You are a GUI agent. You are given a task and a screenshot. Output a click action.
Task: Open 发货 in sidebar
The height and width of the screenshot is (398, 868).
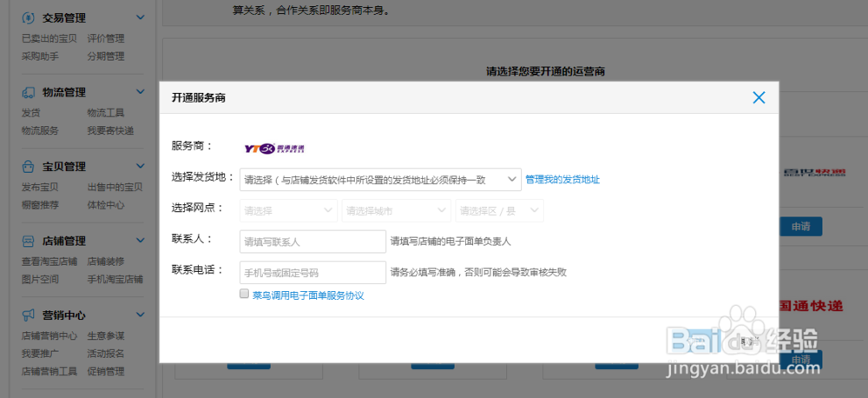30,112
